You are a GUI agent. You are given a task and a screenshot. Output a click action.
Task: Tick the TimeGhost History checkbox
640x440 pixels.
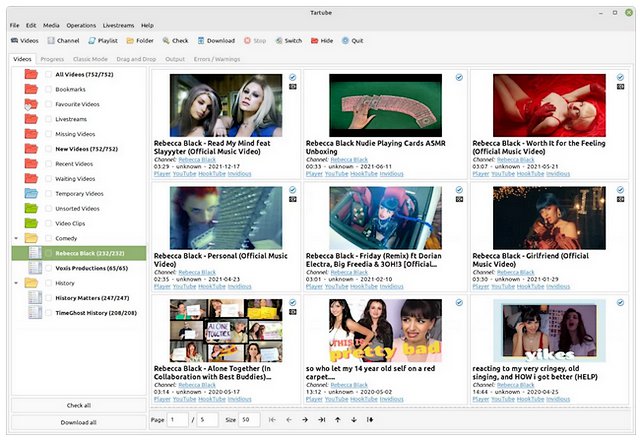point(49,313)
